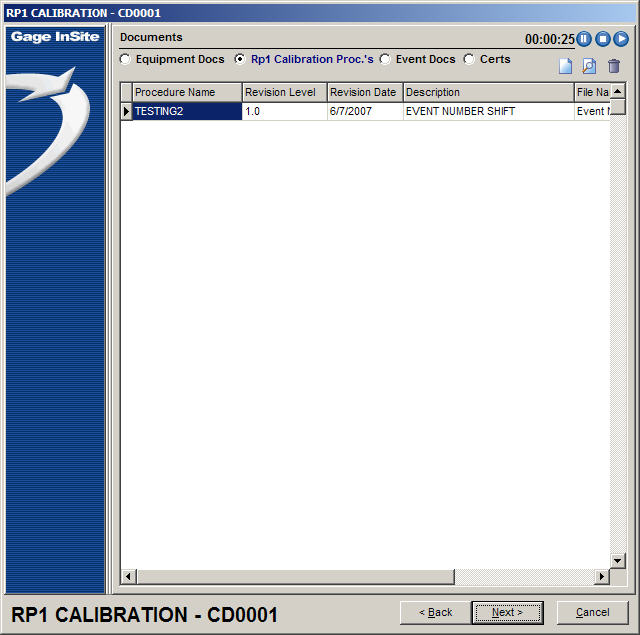The height and width of the screenshot is (635, 640).
Task: Click the horizontal scrollbar right arrow
Action: pyautogui.click(x=601, y=577)
